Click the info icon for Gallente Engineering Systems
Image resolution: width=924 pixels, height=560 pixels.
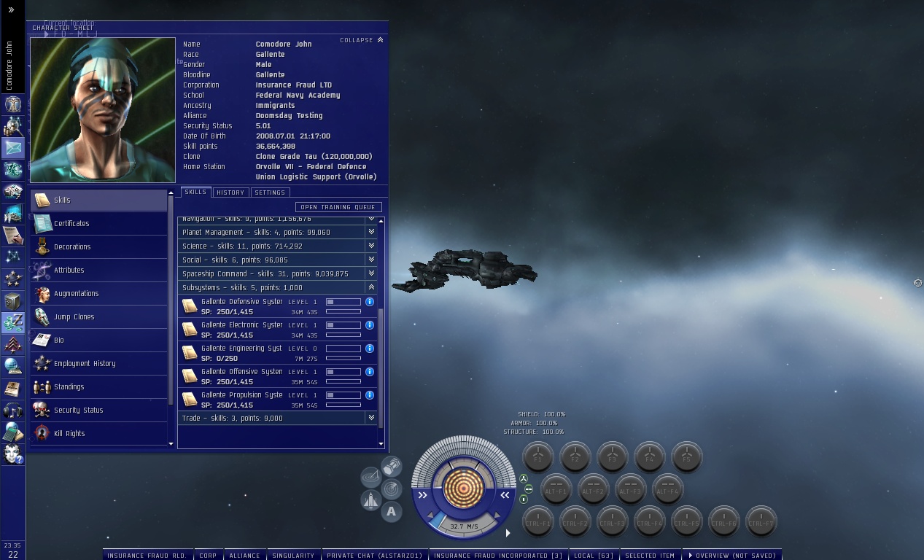click(370, 349)
